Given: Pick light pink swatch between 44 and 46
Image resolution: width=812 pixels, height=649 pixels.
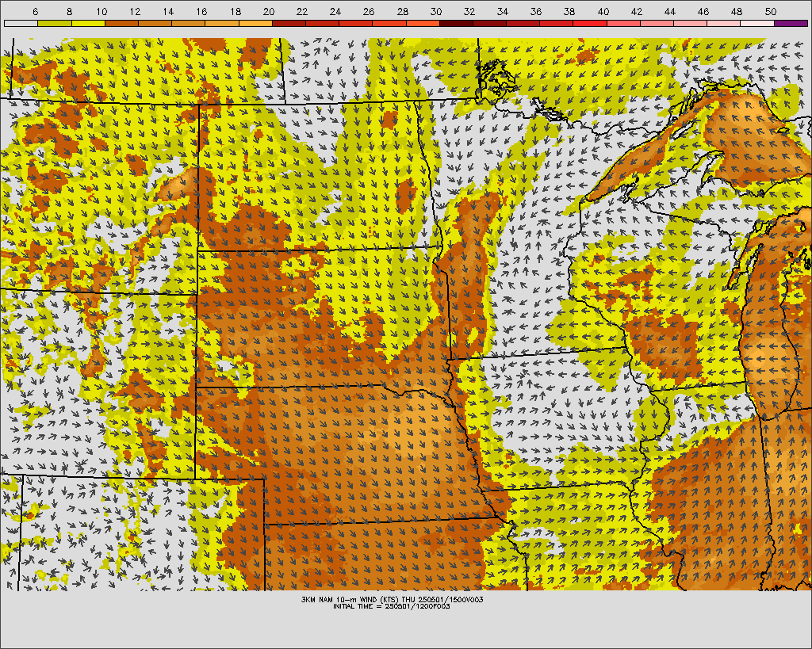Looking at the screenshot, I should tap(691, 23).
